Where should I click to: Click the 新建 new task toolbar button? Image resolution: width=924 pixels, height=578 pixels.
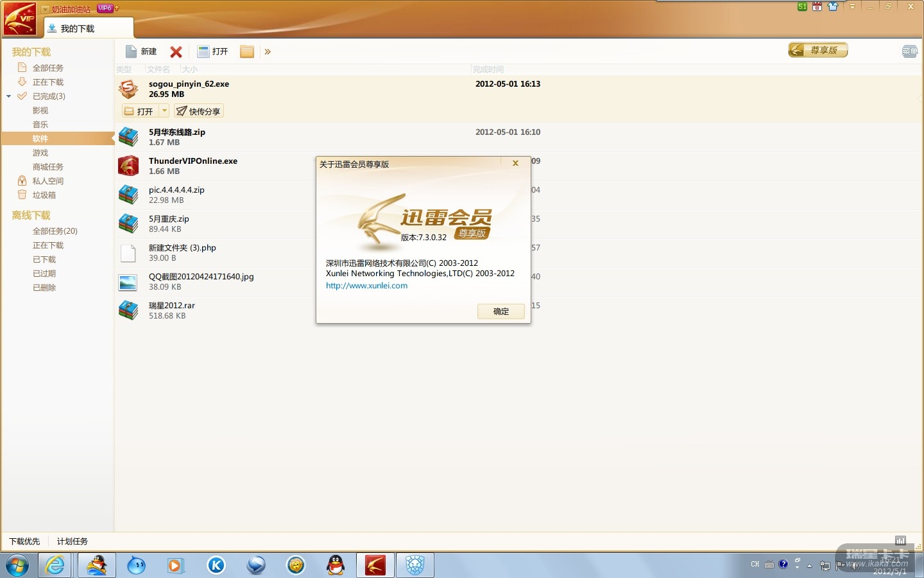(141, 51)
